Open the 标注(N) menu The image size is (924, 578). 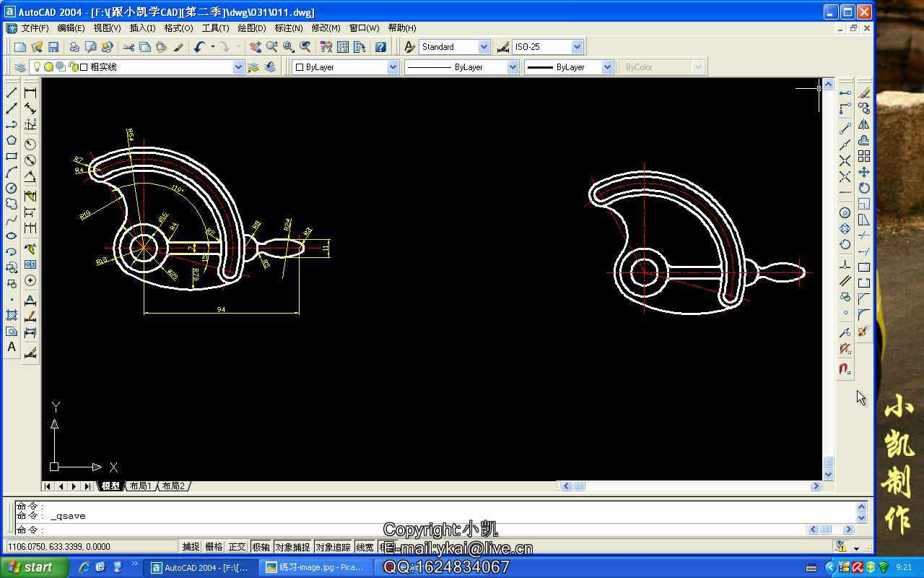288,28
